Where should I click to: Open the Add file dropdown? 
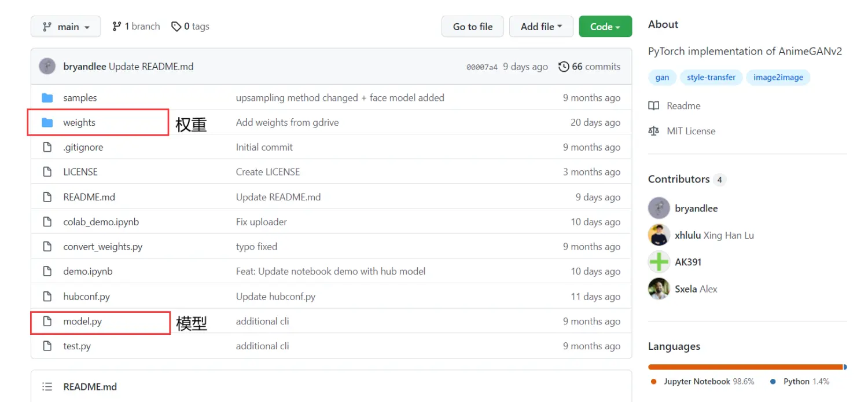coord(541,27)
